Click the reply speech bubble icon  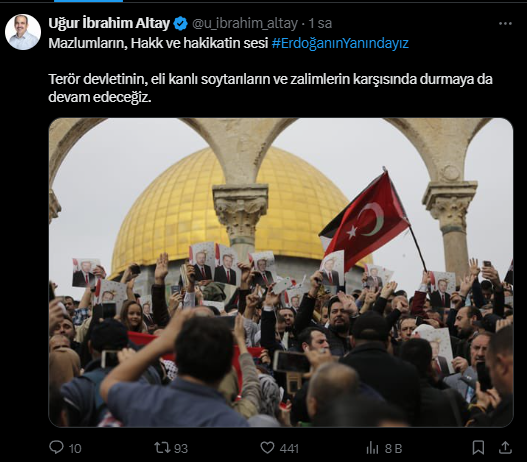(56, 447)
